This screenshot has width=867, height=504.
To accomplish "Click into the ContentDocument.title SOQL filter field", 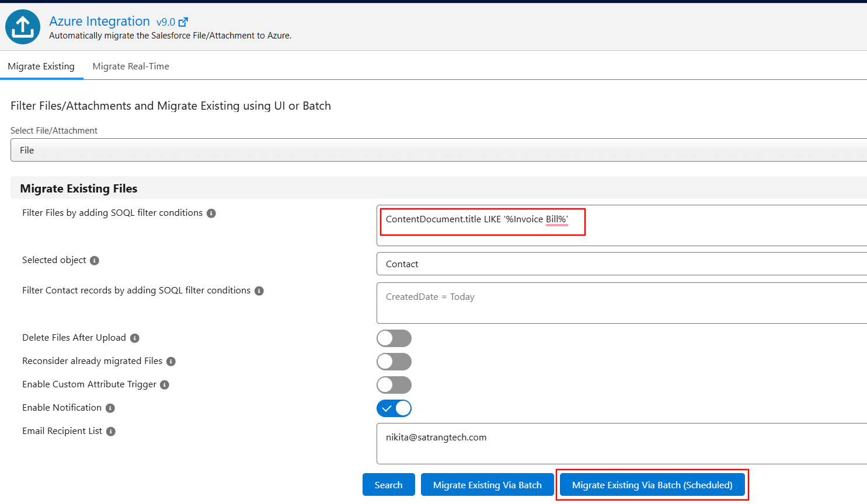I will click(622, 225).
